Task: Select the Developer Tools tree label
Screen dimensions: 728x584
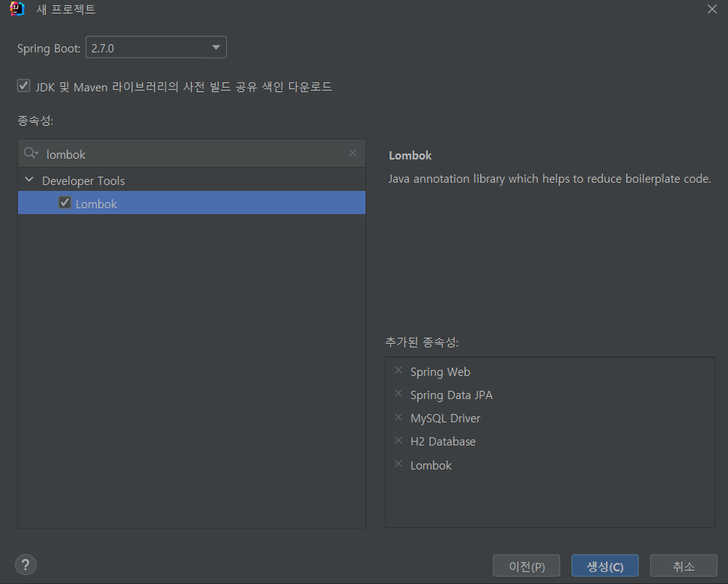Action: [x=84, y=180]
